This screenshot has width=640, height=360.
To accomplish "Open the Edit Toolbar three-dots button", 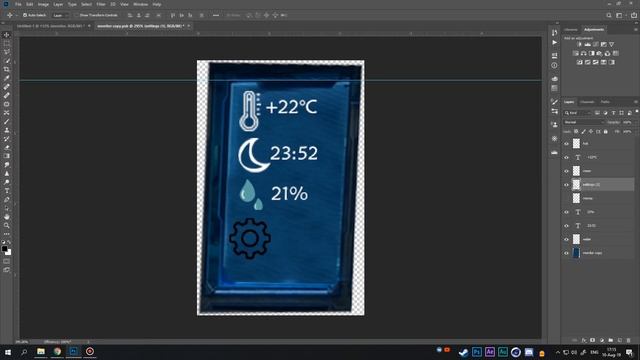I will point(7,234).
